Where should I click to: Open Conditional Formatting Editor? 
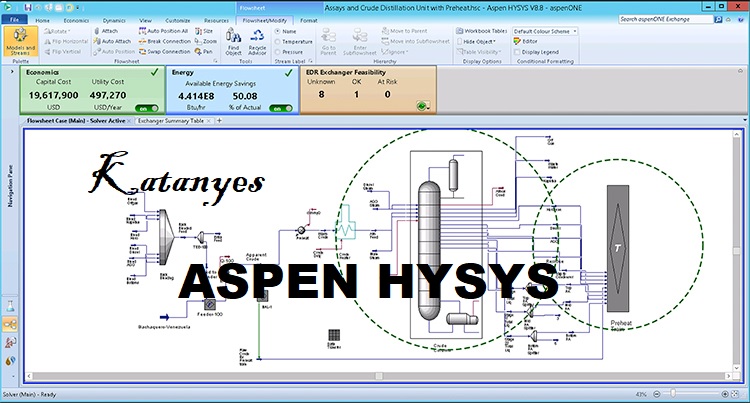(x=526, y=42)
